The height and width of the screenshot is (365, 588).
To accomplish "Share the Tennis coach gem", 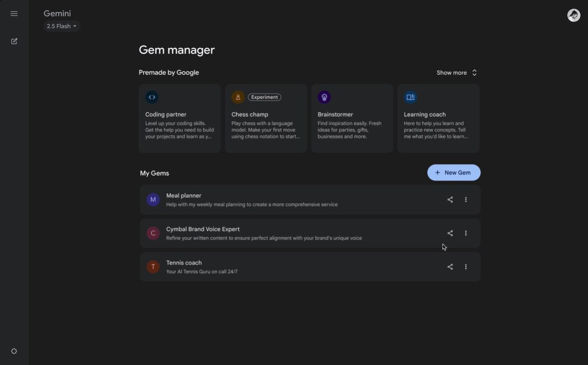I will tap(450, 267).
